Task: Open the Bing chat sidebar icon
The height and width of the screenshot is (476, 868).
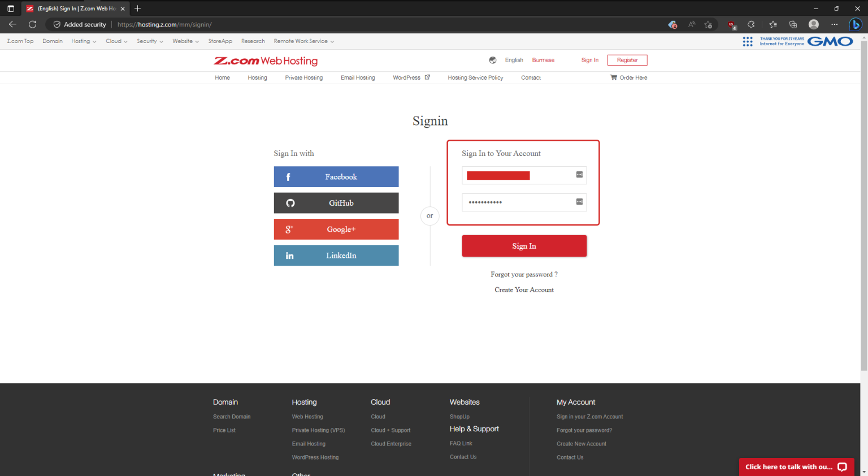Action: 856,24
